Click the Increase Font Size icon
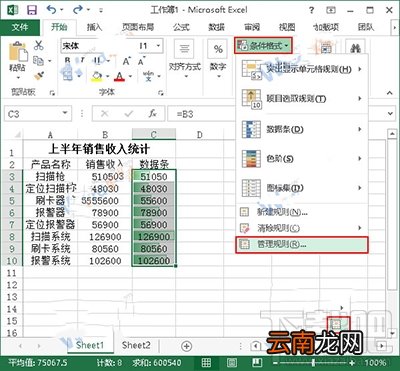400x371 pixels. pyautogui.click(x=126, y=61)
